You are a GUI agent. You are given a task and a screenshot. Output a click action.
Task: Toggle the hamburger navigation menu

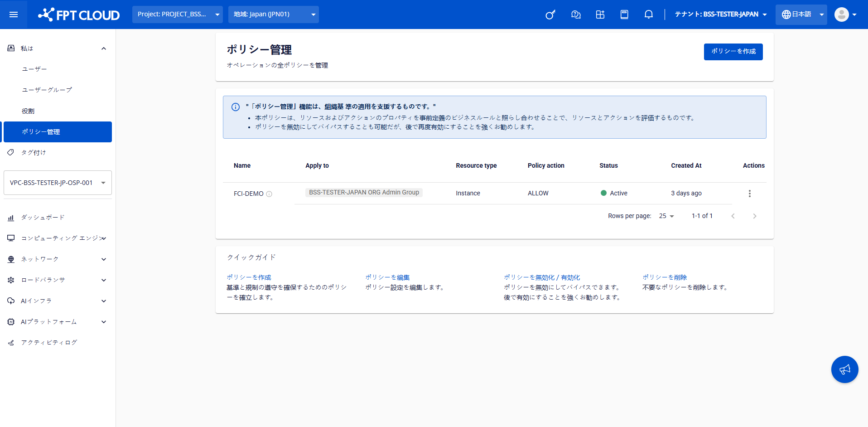point(14,15)
